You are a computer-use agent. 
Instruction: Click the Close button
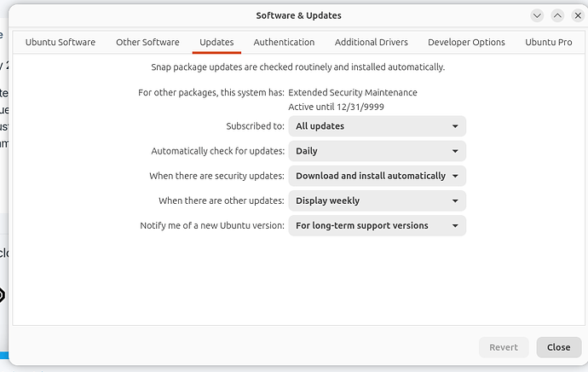(x=559, y=347)
